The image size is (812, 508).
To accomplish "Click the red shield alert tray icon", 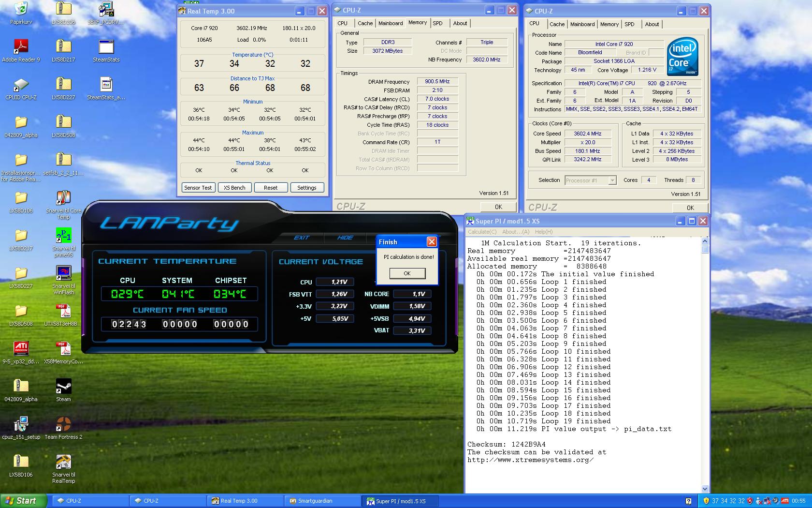I will (750, 501).
